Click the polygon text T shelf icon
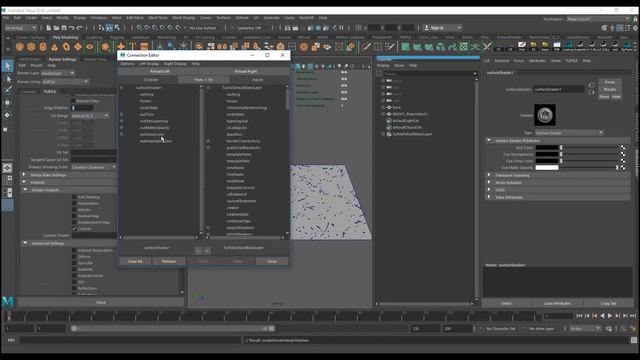Screen dimensions: 640x360 point(133,47)
